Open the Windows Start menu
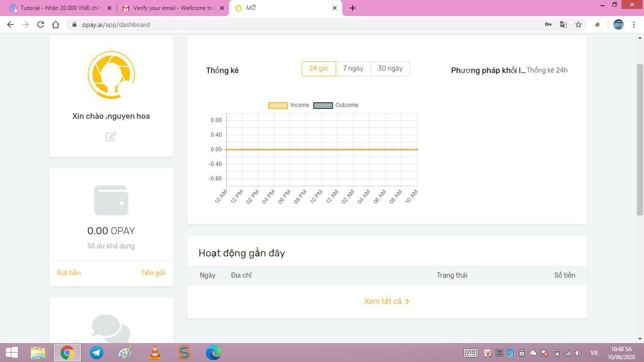 [x=12, y=353]
